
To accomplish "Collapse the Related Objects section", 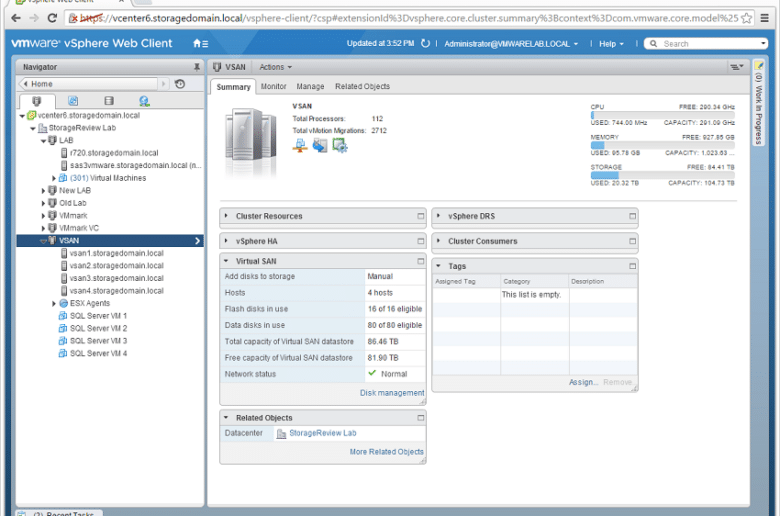I will coord(226,417).
